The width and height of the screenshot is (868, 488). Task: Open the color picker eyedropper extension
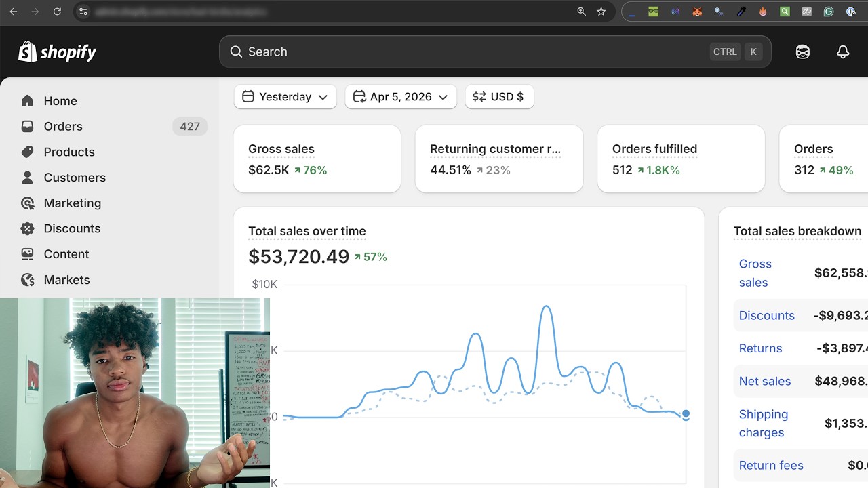[x=741, y=12]
